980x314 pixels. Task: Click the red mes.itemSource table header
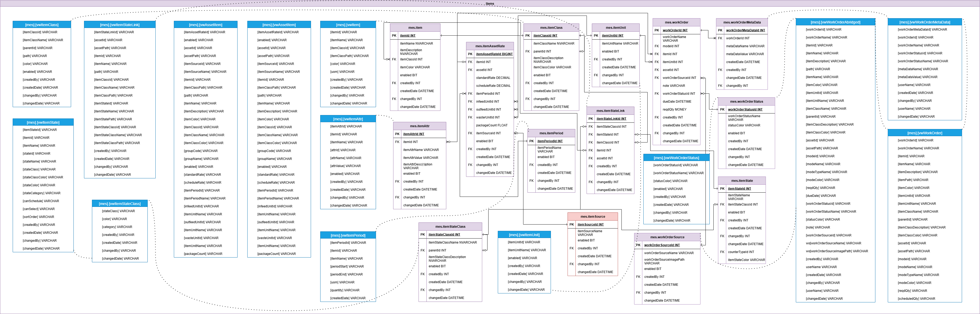(x=593, y=217)
